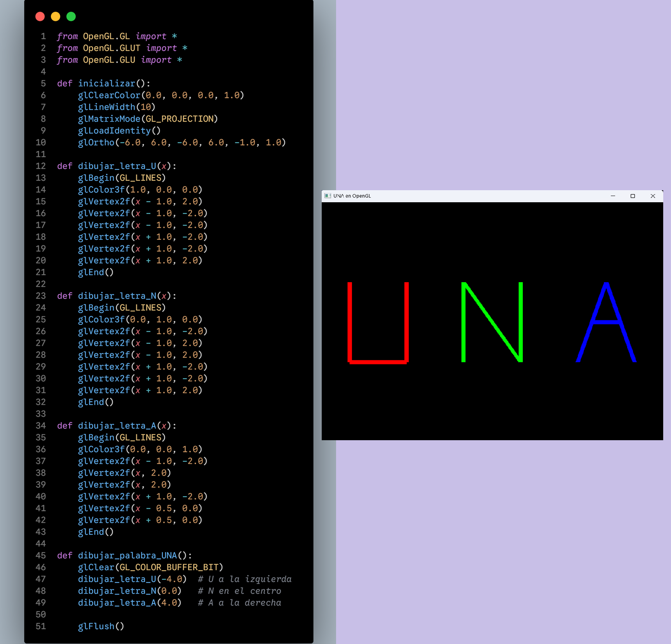
Task: Click the glLineWidth(10) call
Action: click(116, 107)
